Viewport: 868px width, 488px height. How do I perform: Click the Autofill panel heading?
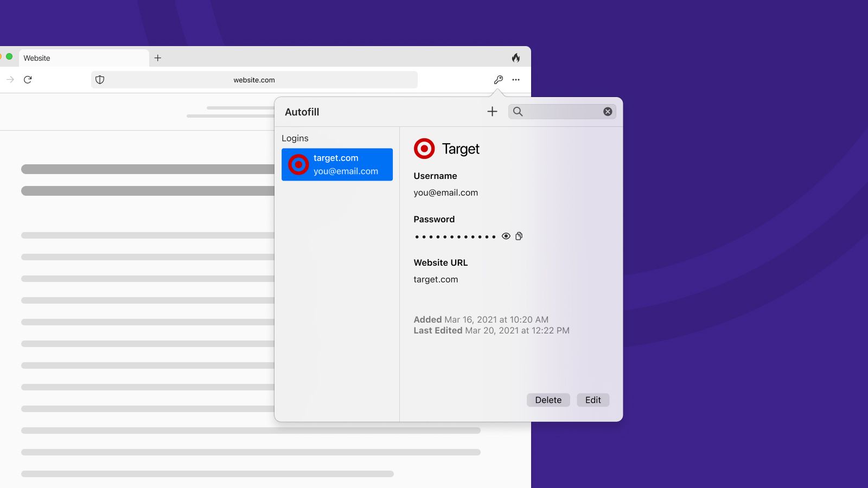(x=302, y=112)
